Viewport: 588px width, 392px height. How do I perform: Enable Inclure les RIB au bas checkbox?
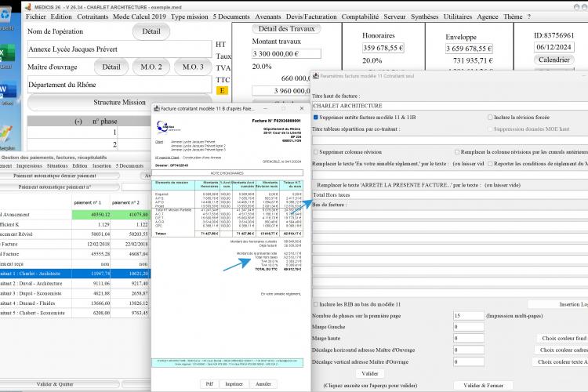tap(316, 304)
